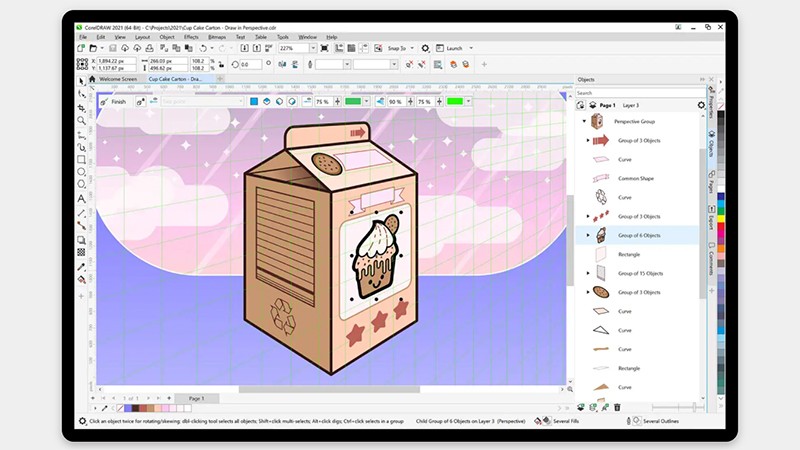
Task: Add new document tab with plus
Action: tap(220, 79)
